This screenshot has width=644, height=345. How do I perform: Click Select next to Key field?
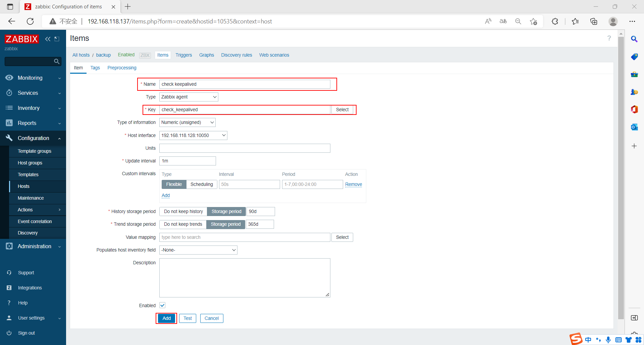click(342, 110)
